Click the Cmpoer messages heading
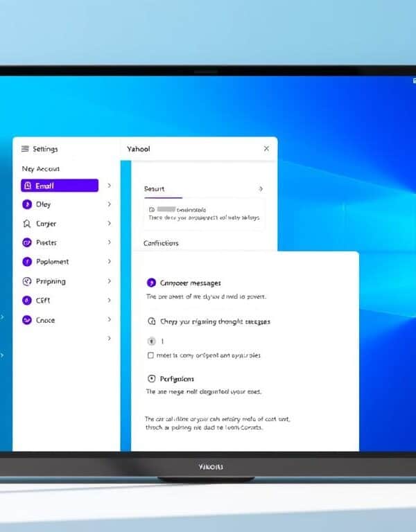 tap(191, 283)
